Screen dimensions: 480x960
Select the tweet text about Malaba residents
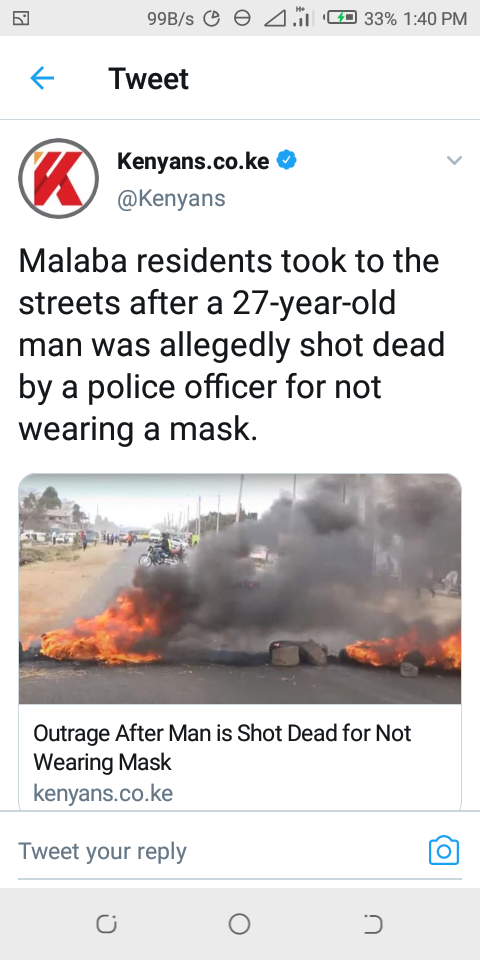[232, 345]
